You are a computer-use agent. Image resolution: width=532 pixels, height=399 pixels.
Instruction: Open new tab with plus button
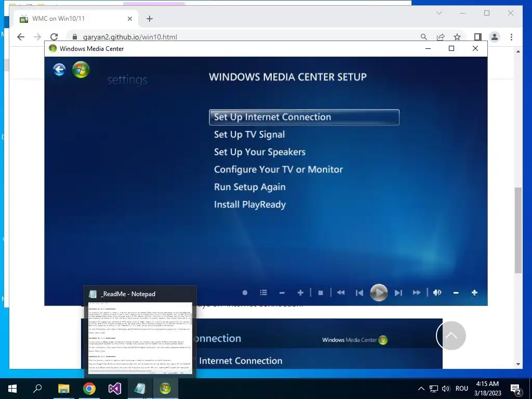pyautogui.click(x=150, y=19)
